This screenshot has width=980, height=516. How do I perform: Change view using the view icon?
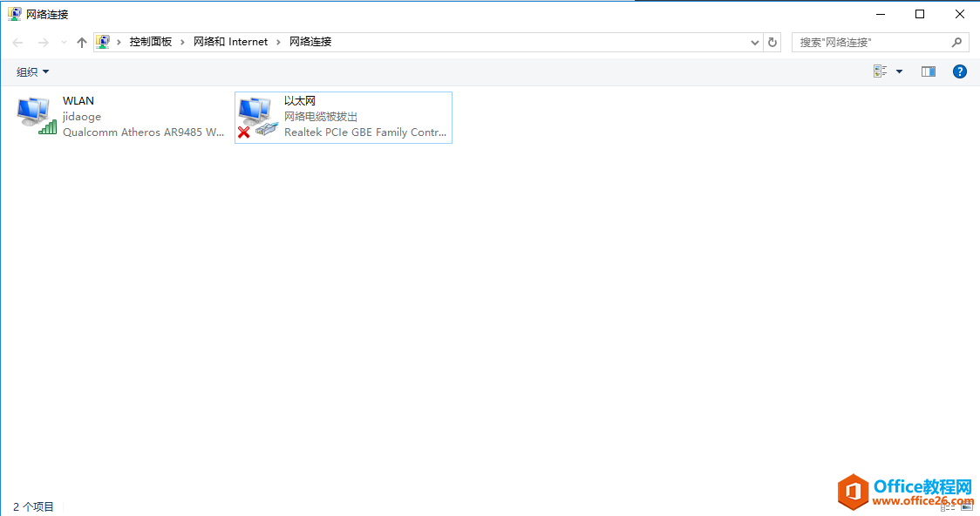(x=880, y=71)
